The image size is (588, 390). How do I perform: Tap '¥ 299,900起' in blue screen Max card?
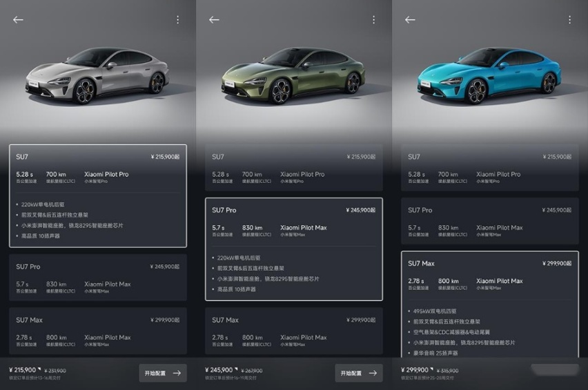click(x=557, y=264)
